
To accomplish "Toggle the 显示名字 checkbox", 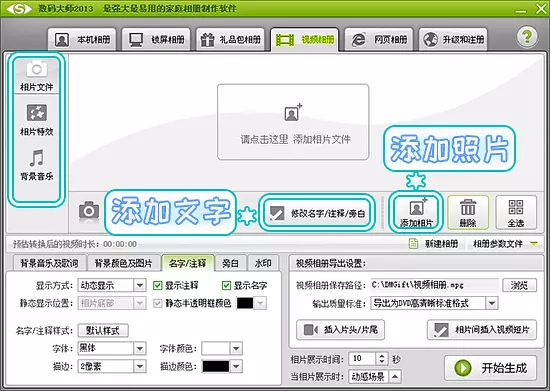I will (x=226, y=285).
